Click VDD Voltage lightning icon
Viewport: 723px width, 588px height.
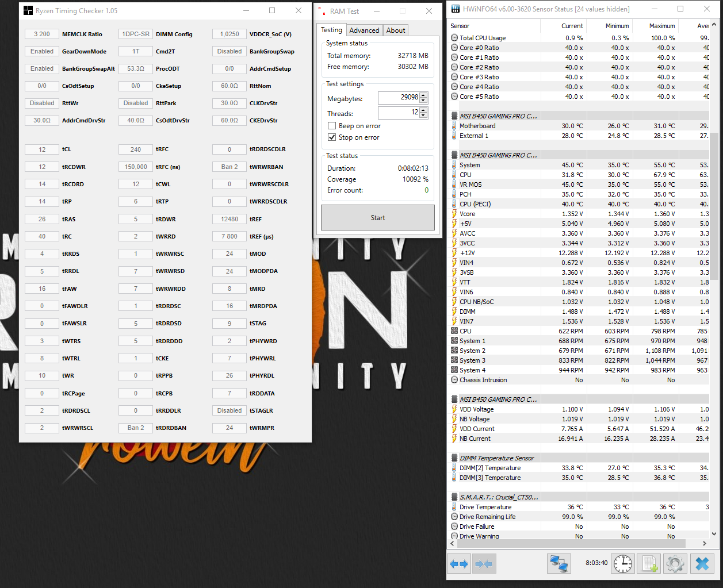[x=454, y=409]
